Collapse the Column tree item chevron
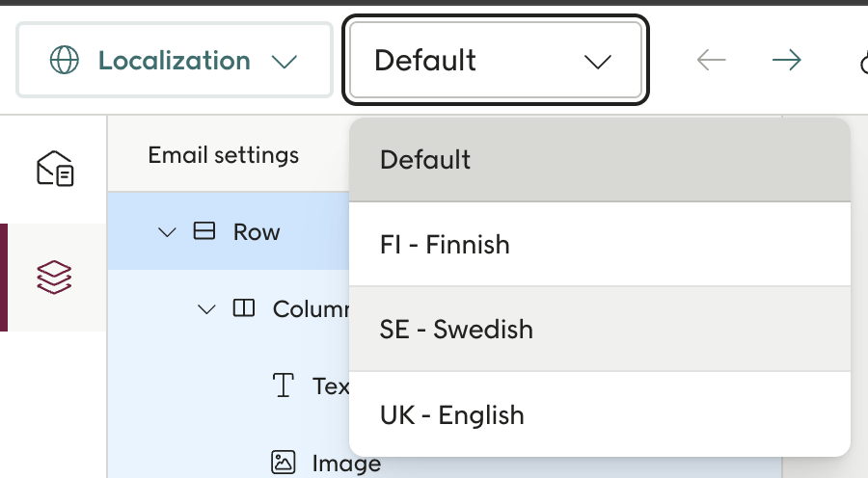This screenshot has height=478, width=868. tap(206, 309)
